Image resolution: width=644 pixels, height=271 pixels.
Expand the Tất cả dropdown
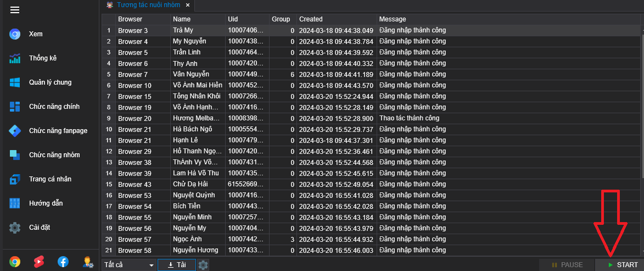pos(129,265)
